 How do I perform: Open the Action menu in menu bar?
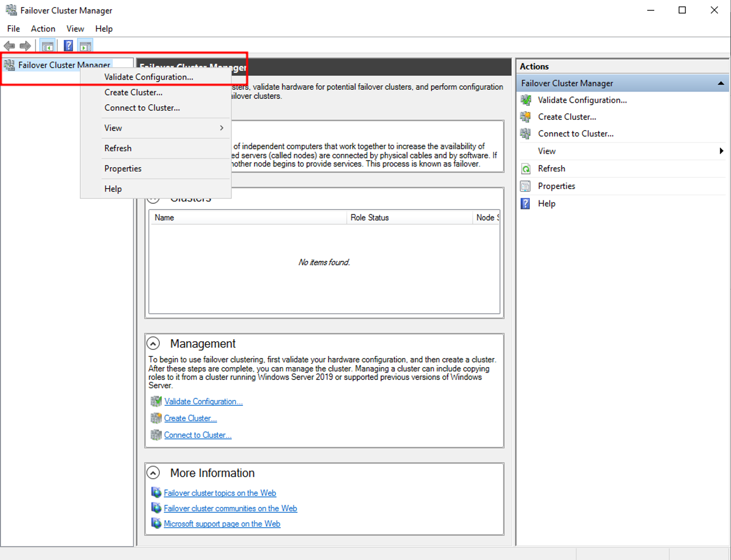click(x=43, y=29)
